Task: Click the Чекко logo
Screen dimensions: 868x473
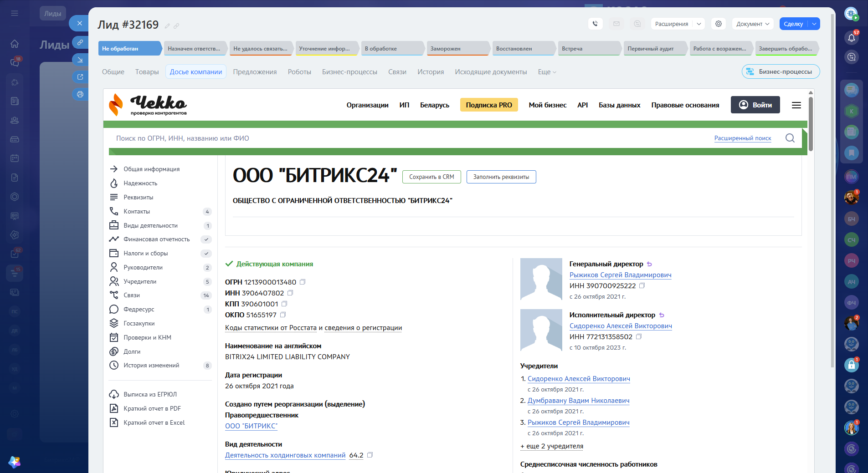Action: (x=148, y=105)
